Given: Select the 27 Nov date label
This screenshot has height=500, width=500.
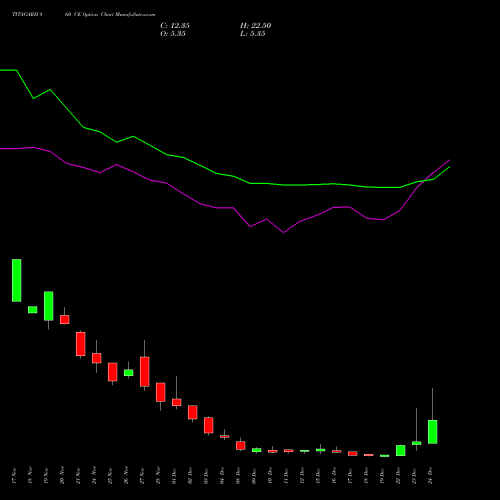Looking at the screenshot, I should 142,476.
